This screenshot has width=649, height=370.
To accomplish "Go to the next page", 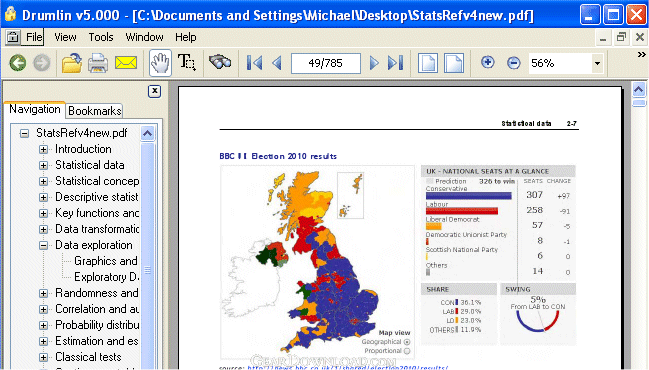I will click(x=374, y=63).
